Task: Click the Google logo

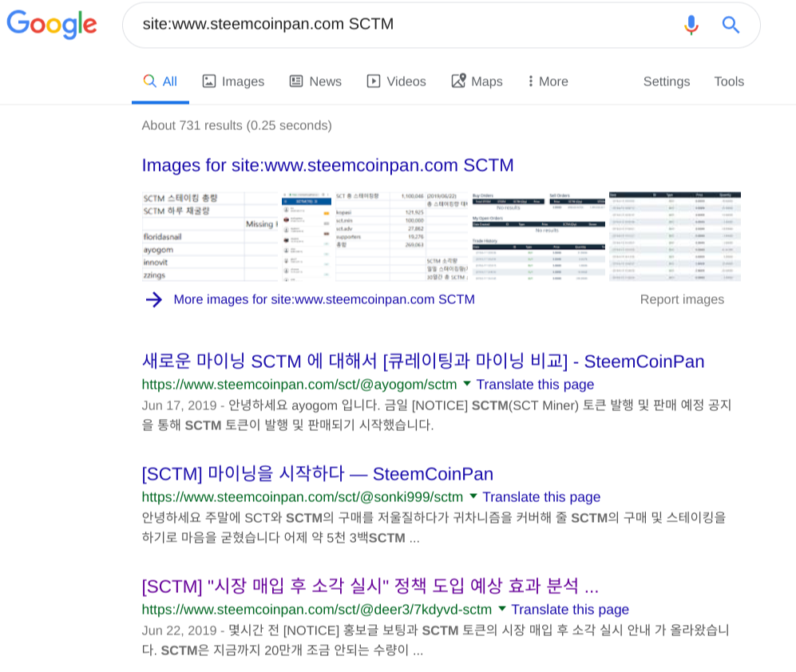Action: [x=52, y=24]
